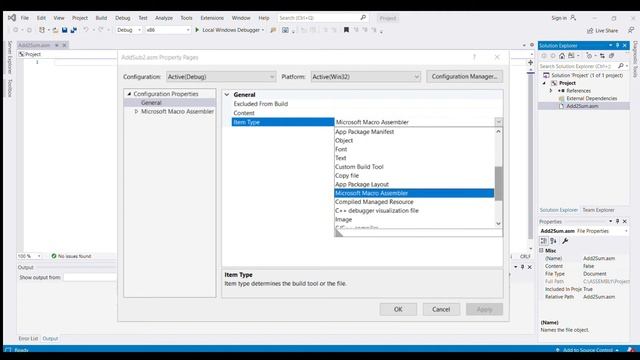Click the Home icon in Solution Explorer
The height and width of the screenshot is (360, 640).
[x=562, y=56]
